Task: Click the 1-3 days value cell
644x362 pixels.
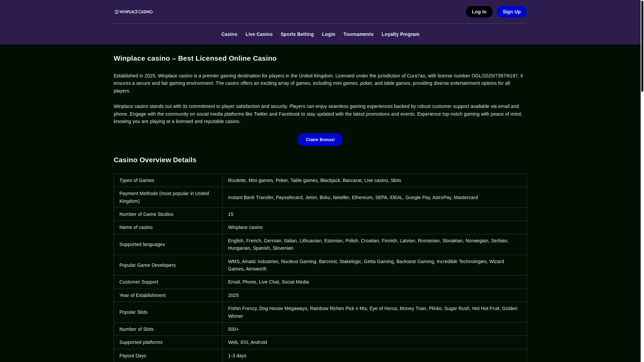Action: (x=375, y=356)
